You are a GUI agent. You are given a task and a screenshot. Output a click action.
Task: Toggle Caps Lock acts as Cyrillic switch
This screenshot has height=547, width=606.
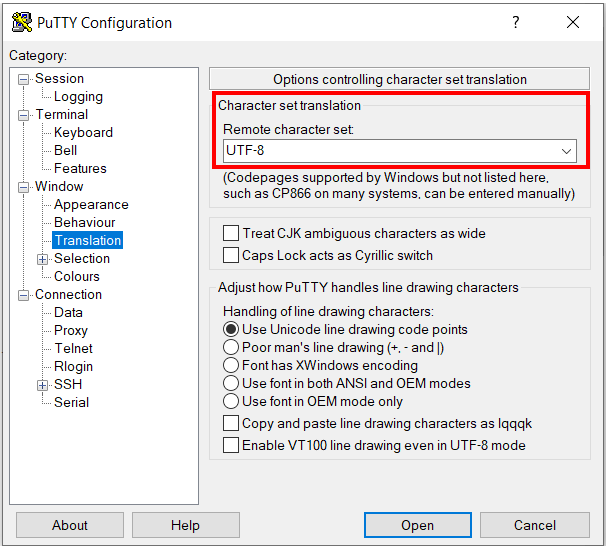coord(231,255)
